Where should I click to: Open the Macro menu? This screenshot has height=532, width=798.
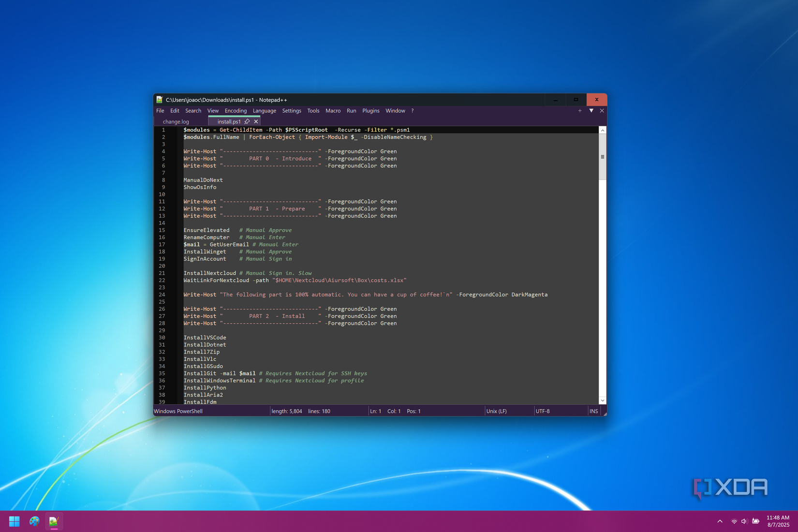(333, 111)
